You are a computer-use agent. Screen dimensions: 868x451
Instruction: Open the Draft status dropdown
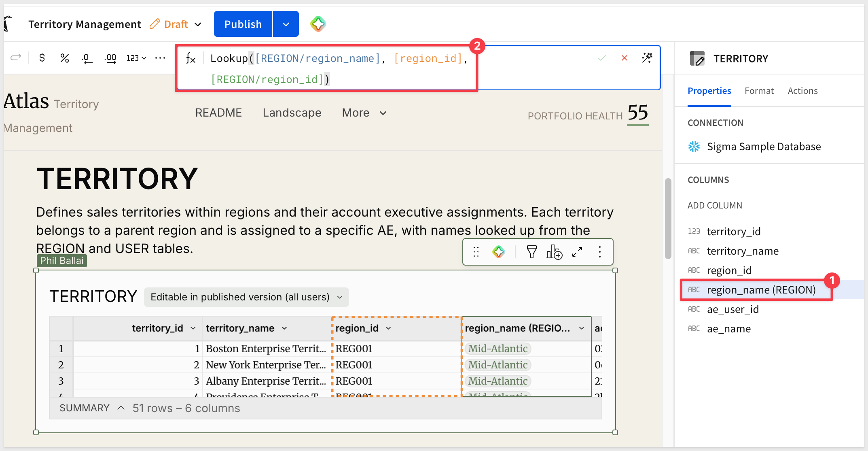click(x=183, y=24)
